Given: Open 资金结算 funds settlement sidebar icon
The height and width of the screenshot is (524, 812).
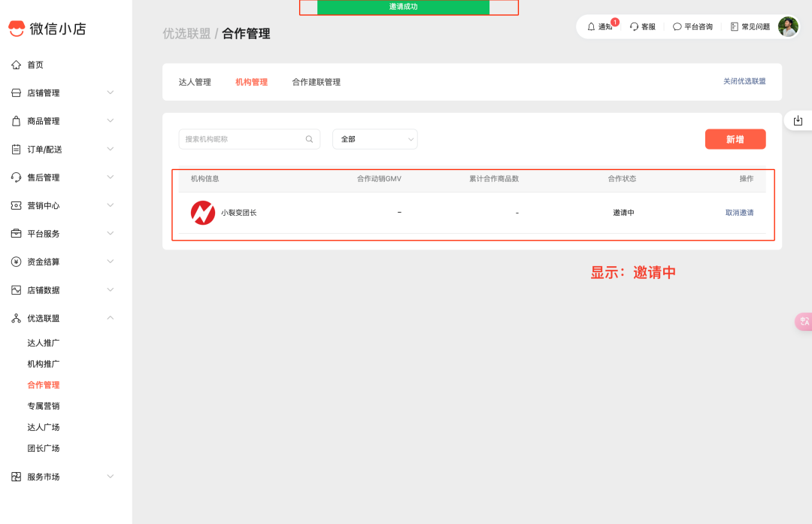Looking at the screenshot, I should 18,262.
